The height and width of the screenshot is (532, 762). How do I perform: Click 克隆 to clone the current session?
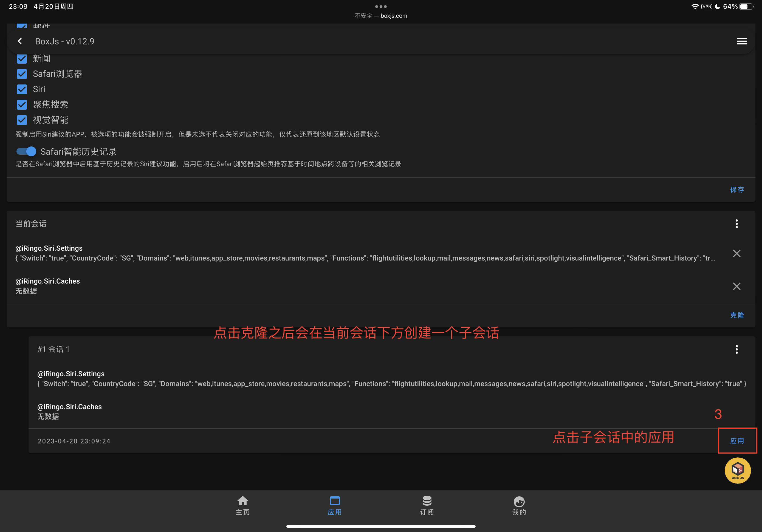click(x=737, y=315)
